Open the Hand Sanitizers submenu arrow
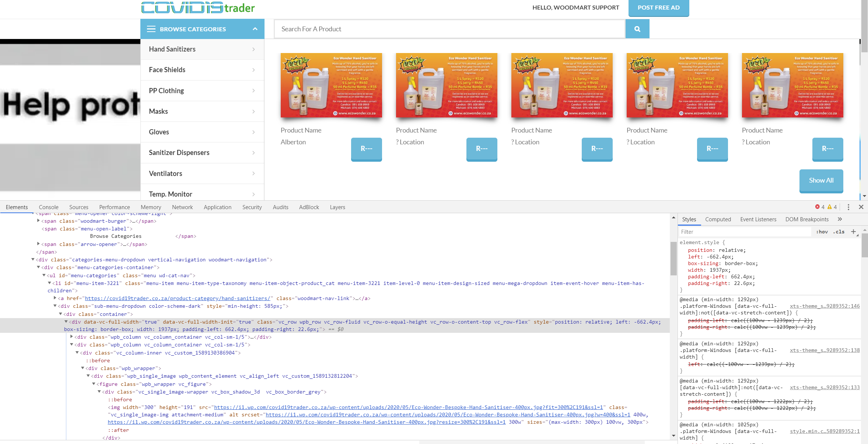The image size is (868, 444). click(253, 49)
